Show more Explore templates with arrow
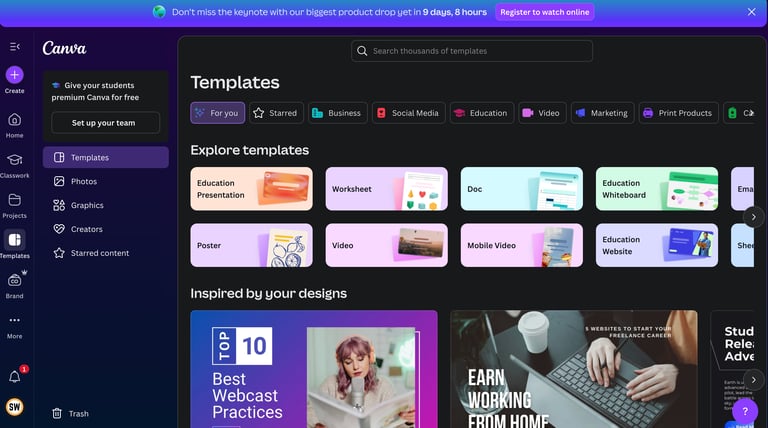 (x=753, y=217)
